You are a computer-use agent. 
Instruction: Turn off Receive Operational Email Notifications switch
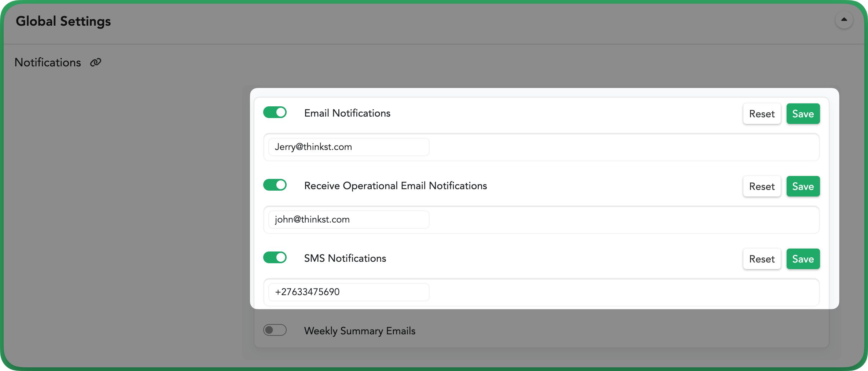point(275,185)
